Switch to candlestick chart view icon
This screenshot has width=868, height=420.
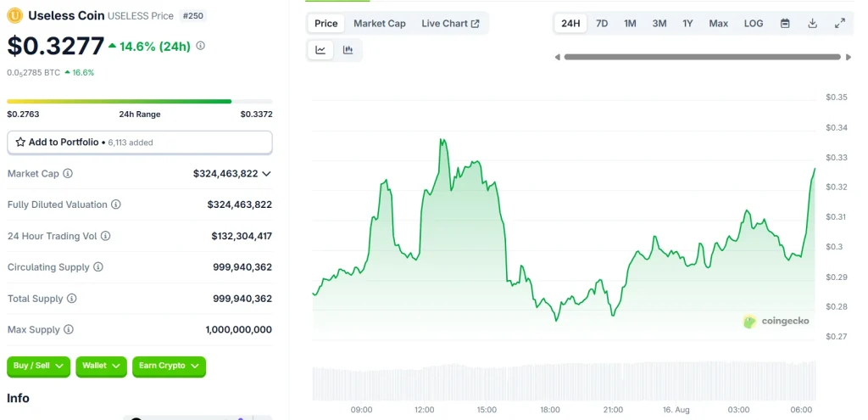click(348, 50)
